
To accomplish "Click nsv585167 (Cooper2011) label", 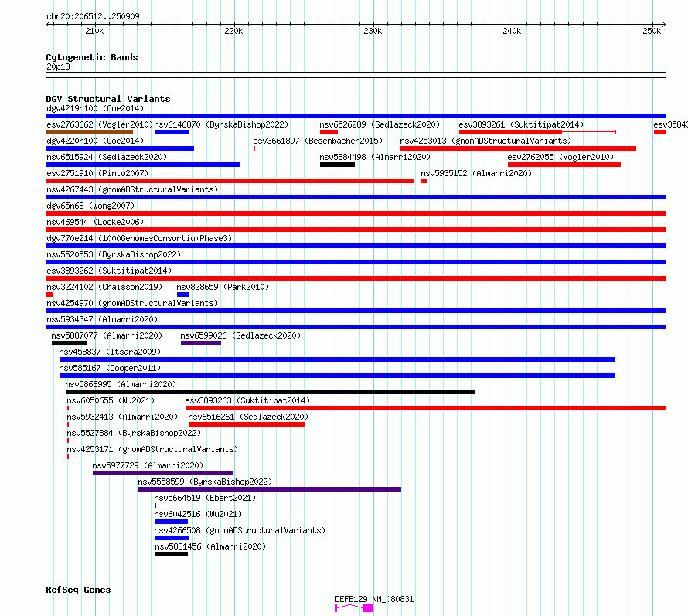I will coord(110,368).
